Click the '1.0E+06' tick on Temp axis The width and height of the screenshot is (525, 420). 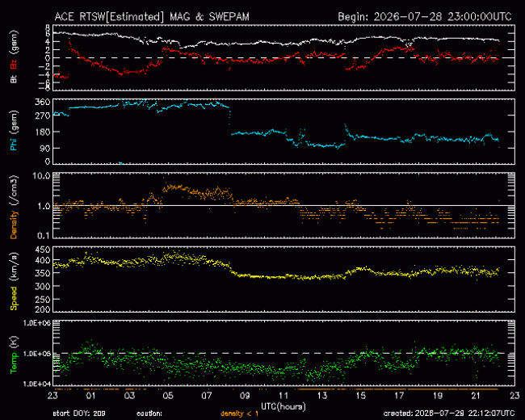pyautogui.click(x=37, y=323)
